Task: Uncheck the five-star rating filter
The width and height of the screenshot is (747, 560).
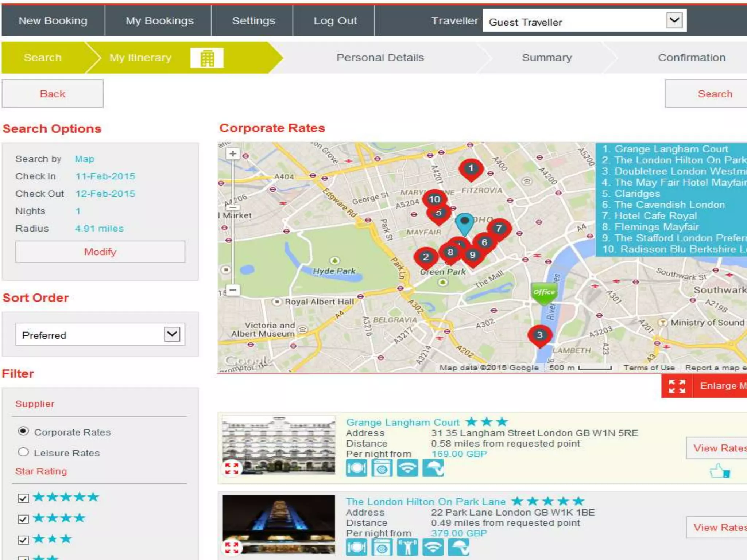Action: point(23,498)
